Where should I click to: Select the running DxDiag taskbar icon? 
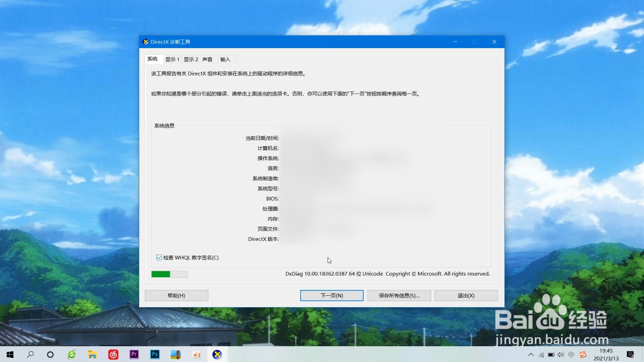(x=217, y=355)
